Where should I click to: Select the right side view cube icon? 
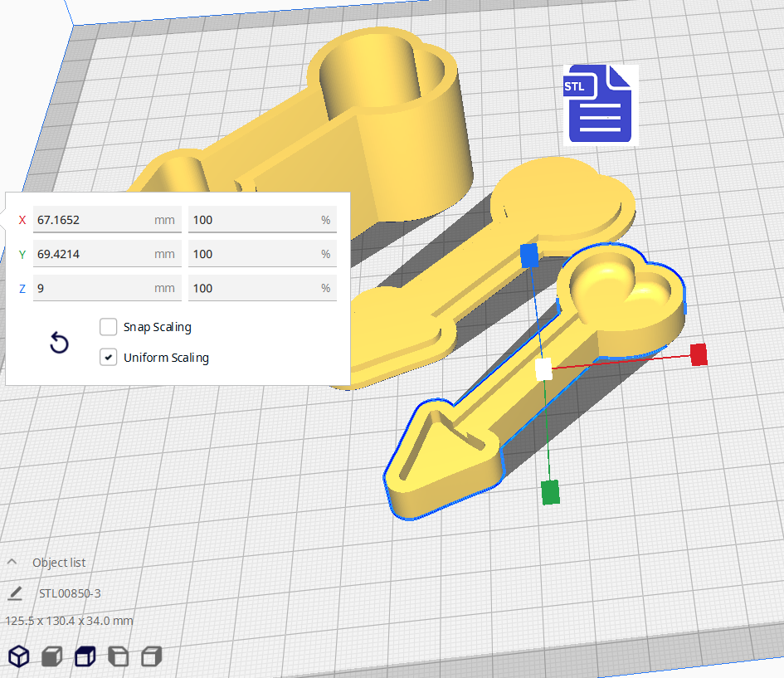pyautogui.click(x=151, y=657)
